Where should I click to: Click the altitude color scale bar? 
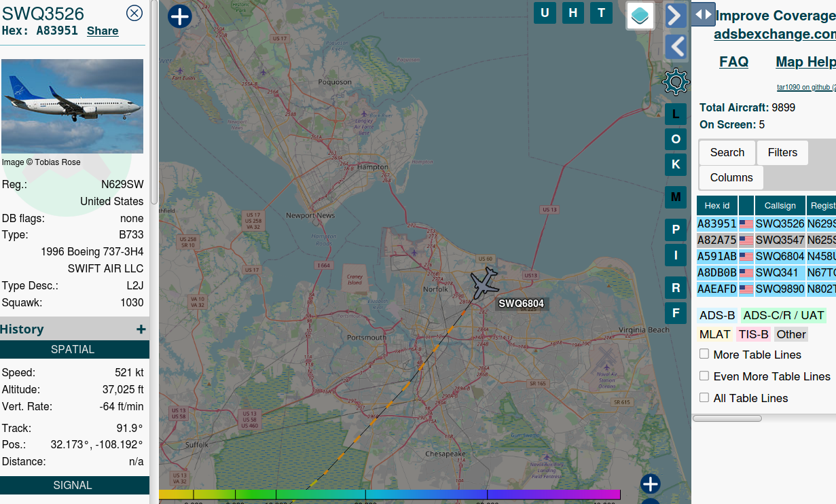tap(390, 494)
